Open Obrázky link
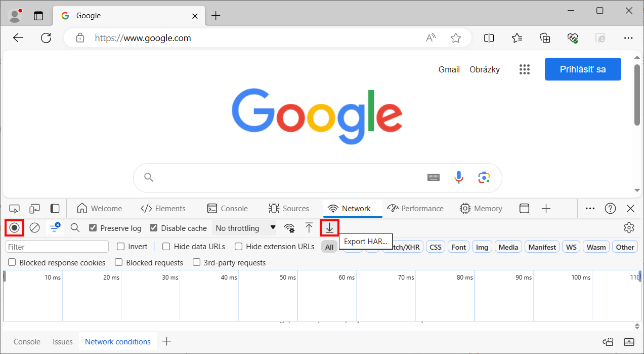Image resolution: width=644 pixels, height=354 pixels. click(485, 69)
